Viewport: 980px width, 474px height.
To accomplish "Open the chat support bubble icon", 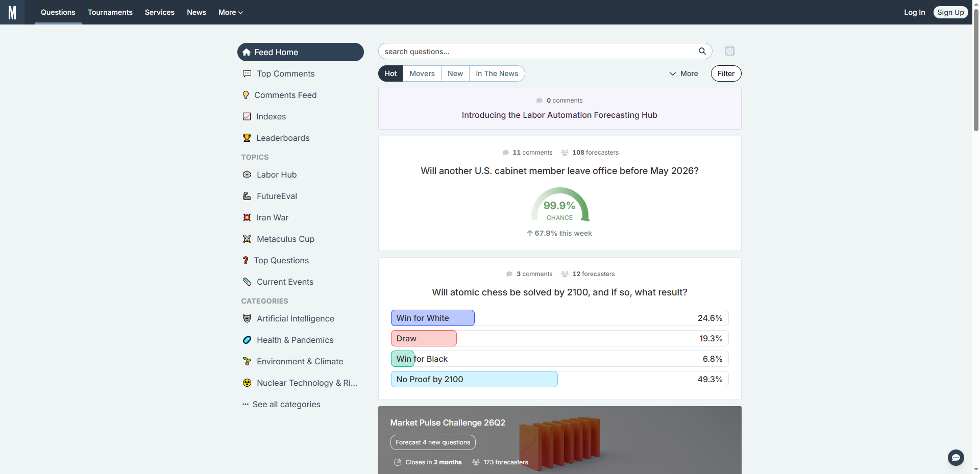I will 955,457.
